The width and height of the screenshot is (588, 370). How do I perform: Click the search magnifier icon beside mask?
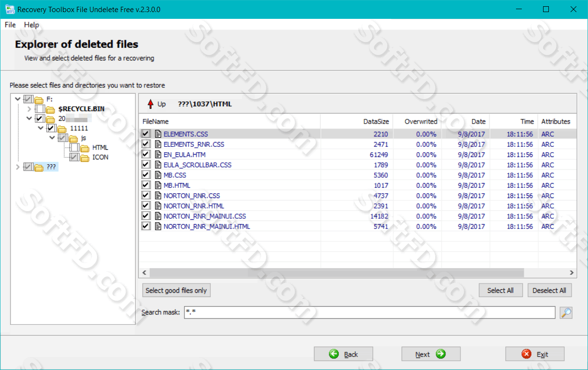[566, 313]
